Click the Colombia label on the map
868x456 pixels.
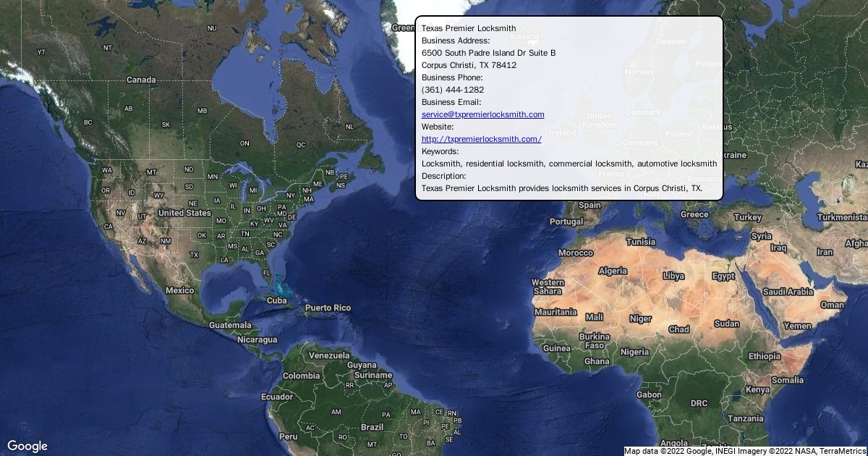point(301,376)
